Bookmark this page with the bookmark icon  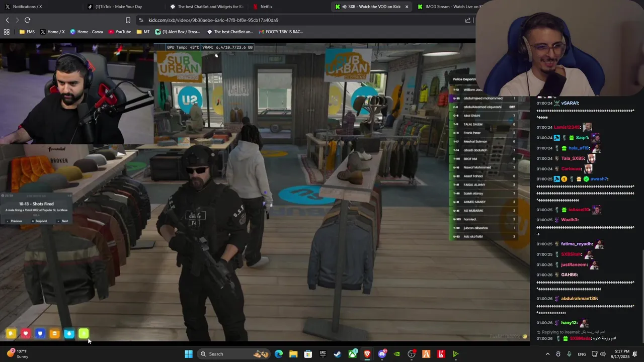128,20
